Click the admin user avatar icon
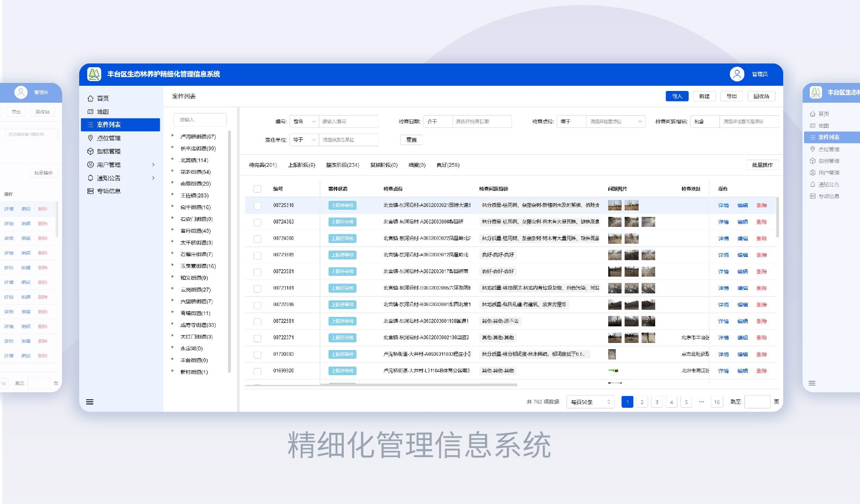This screenshot has width=860, height=504. 737,74
